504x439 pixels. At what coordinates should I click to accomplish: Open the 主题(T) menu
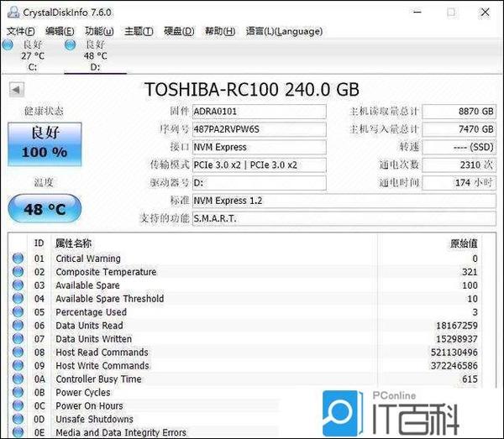139,31
